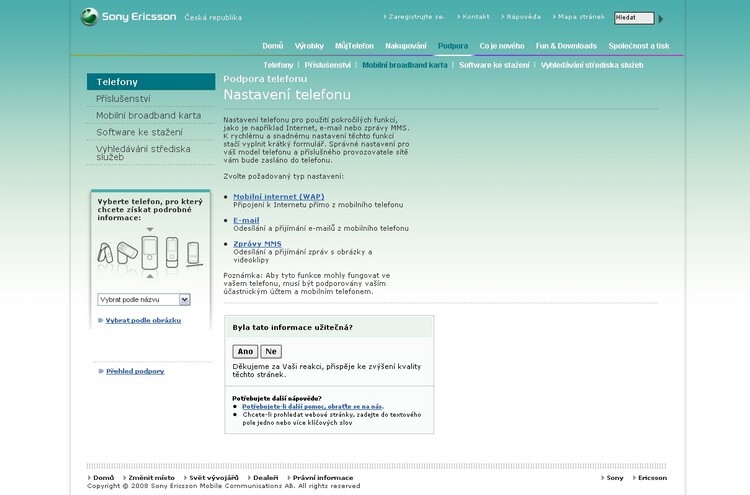Open the Podpora main menu tab
This screenshot has width=750, height=495.
453,46
